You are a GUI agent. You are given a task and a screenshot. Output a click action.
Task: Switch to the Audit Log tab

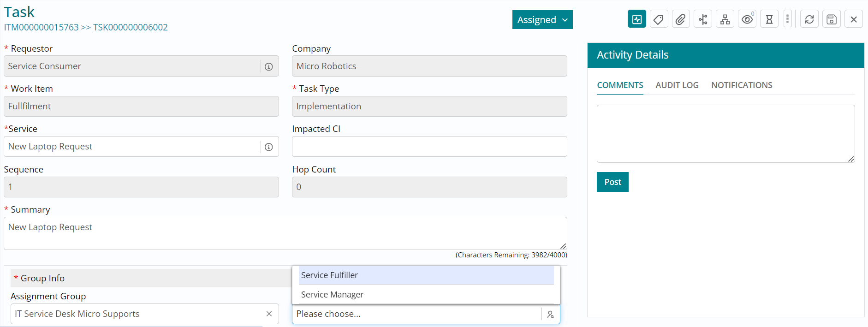pyautogui.click(x=677, y=85)
